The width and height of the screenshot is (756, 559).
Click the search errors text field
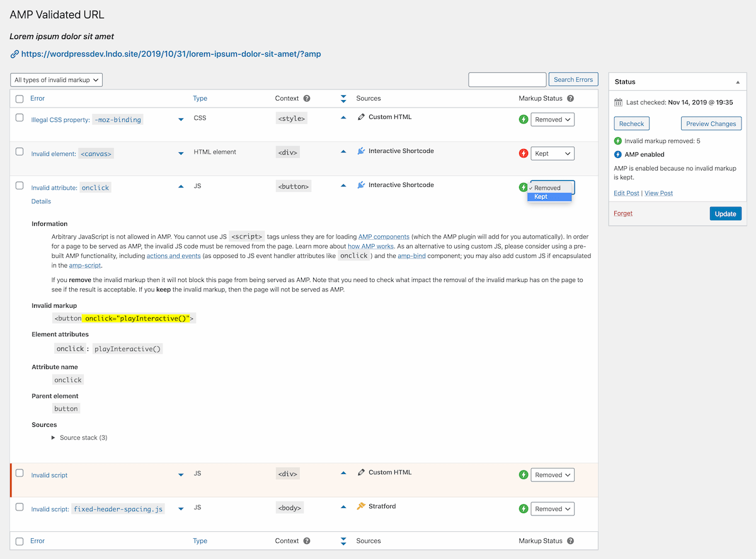coord(507,79)
